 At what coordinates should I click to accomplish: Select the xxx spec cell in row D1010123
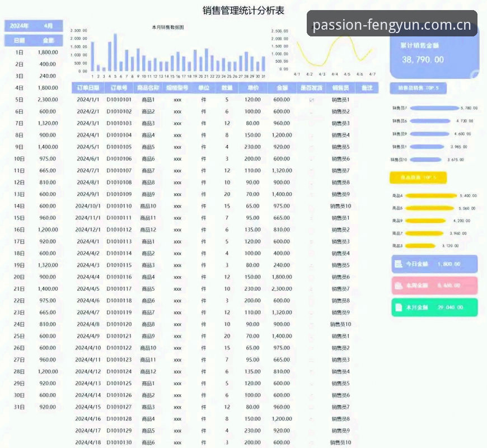[x=177, y=360]
